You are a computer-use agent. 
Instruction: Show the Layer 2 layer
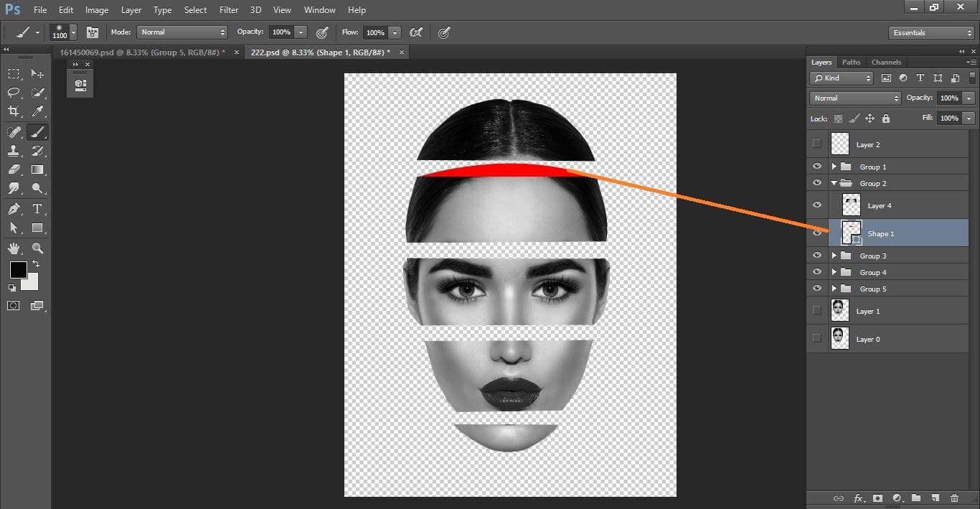tap(816, 144)
